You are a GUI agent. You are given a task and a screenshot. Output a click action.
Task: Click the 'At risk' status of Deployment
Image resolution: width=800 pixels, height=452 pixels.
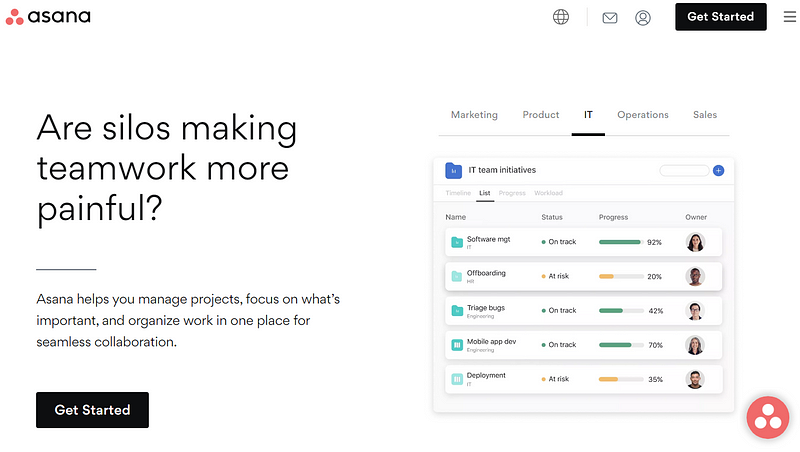click(555, 379)
